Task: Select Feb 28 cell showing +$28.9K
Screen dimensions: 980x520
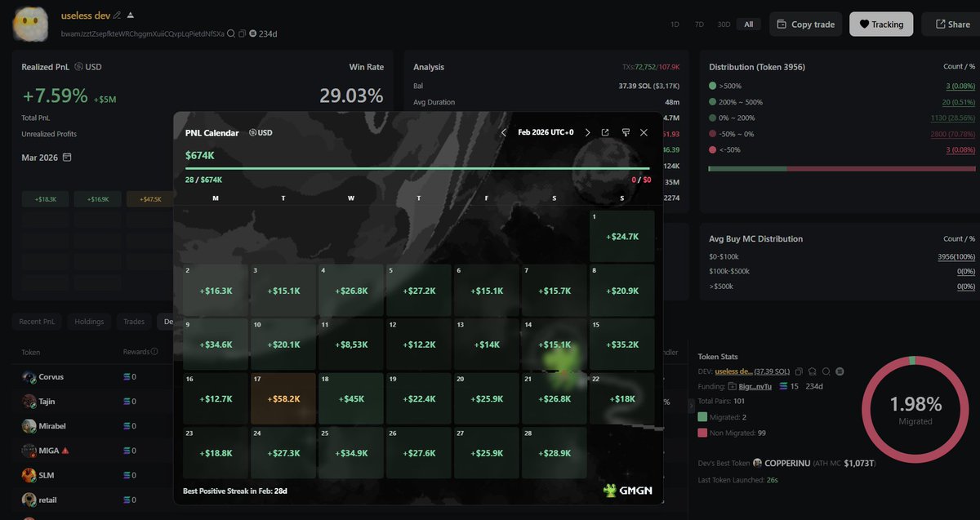Action: (x=555, y=452)
